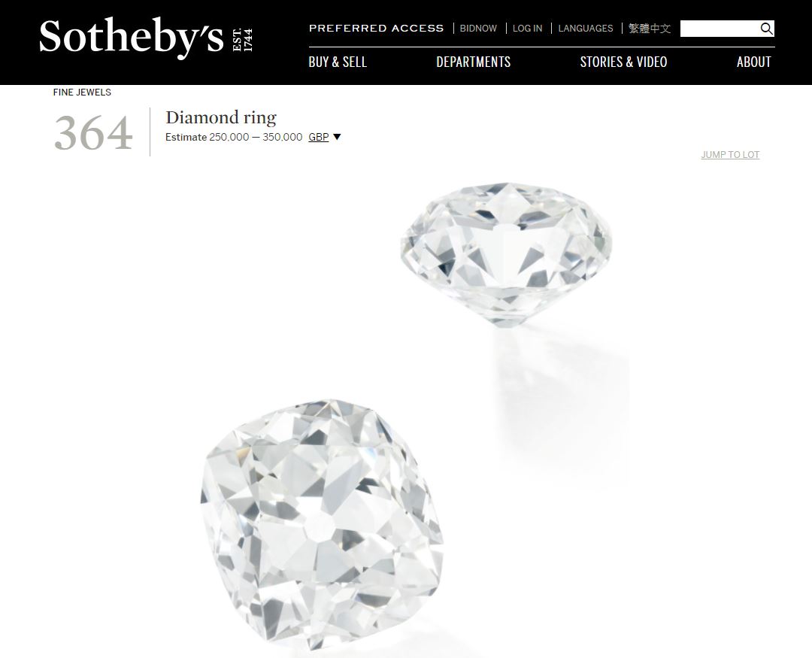Switch to Traditional Chinese language
This screenshot has height=658, width=812.
[650, 29]
